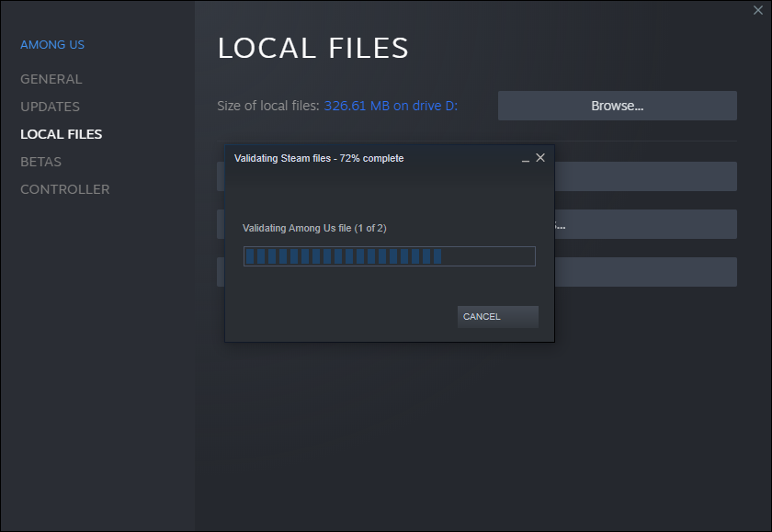Click the 'Validating Steam files - 72% complete' title
This screenshot has width=772, height=532.
[x=319, y=158]
